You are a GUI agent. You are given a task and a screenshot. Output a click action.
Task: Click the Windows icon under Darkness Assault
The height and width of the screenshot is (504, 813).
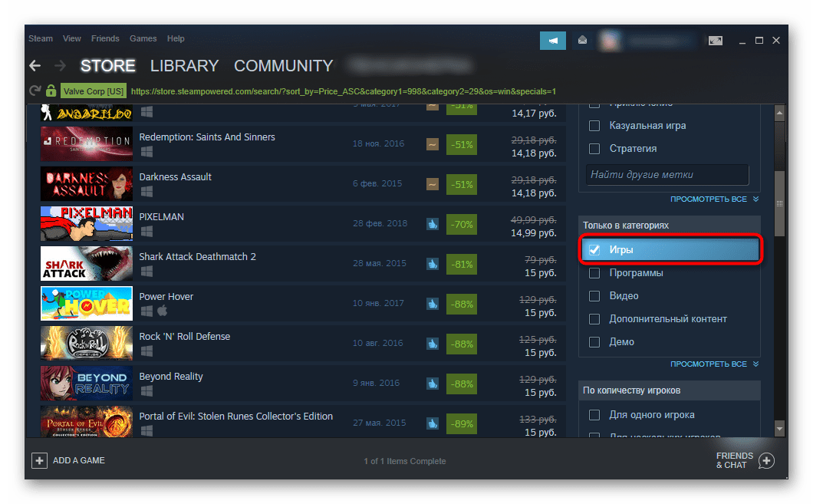[x=146, y=191]
